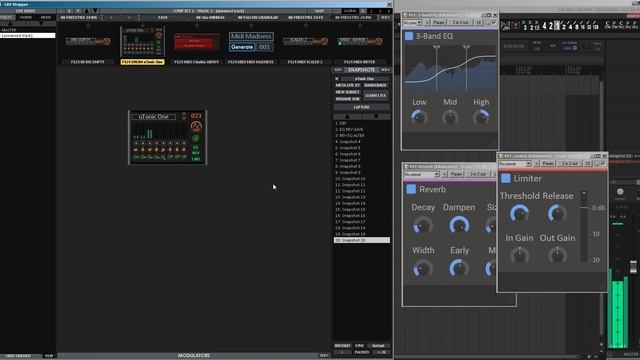Set grid division to 4 in REAPER toolbar
The width and height of the screenshot is (640, 360).
[544, 26]
